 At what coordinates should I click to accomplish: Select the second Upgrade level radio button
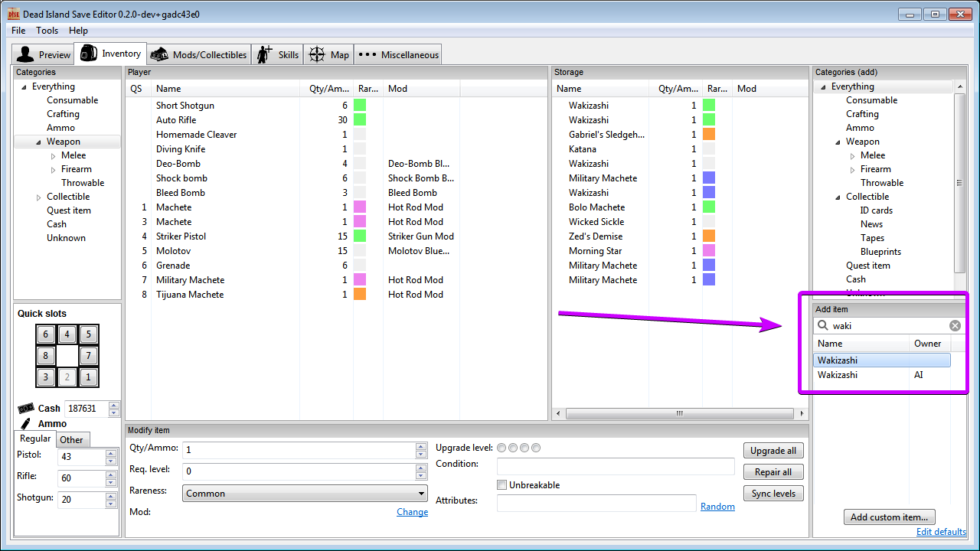pyautogui.click(x=513, y=448)
